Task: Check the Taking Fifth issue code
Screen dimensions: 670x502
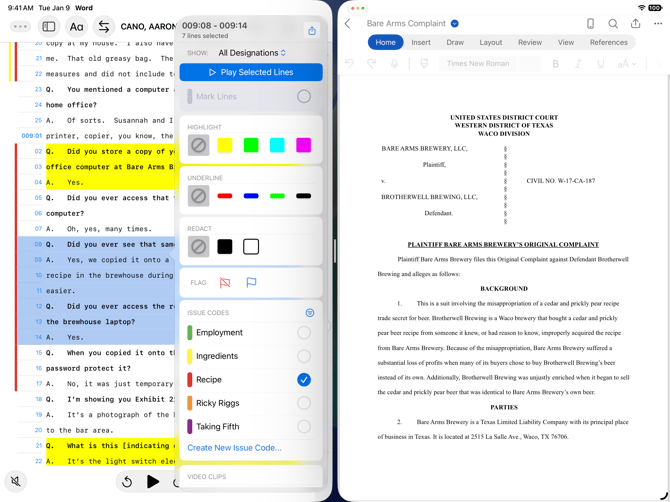Action: (x=304, y=426)
